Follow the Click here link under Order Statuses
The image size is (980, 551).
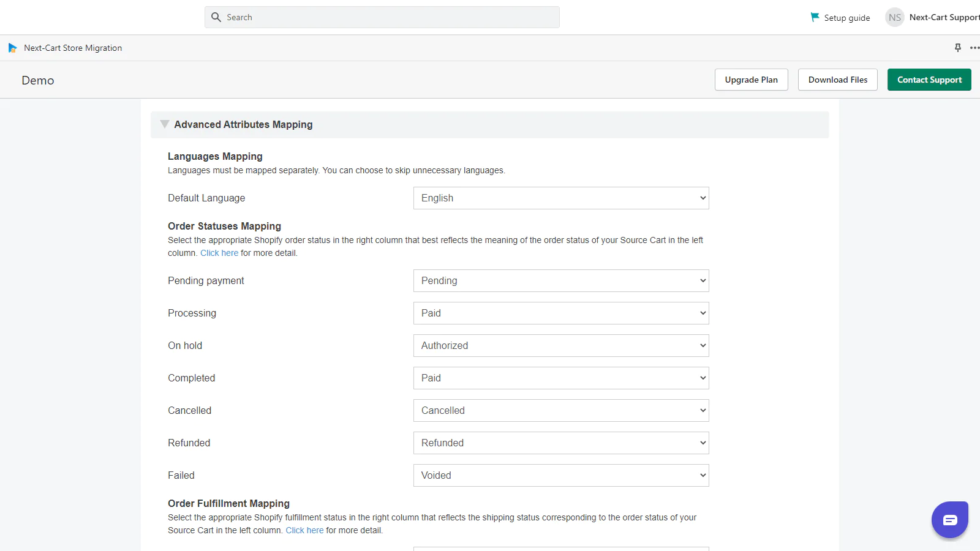(219, 253)
